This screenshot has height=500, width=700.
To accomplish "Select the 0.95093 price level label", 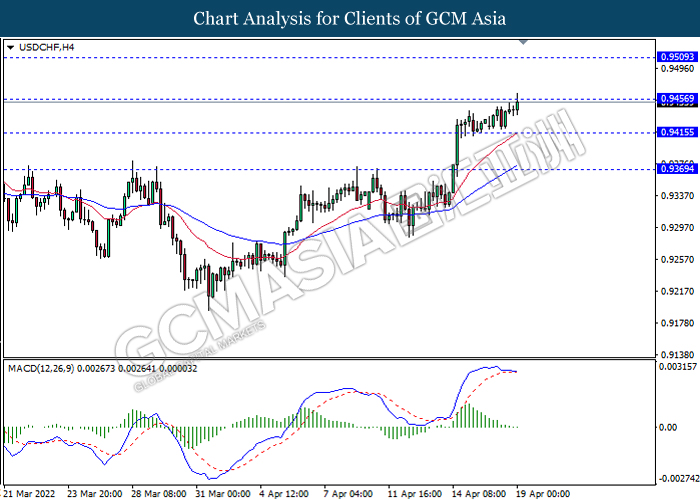I will click(x=678, y=57).
